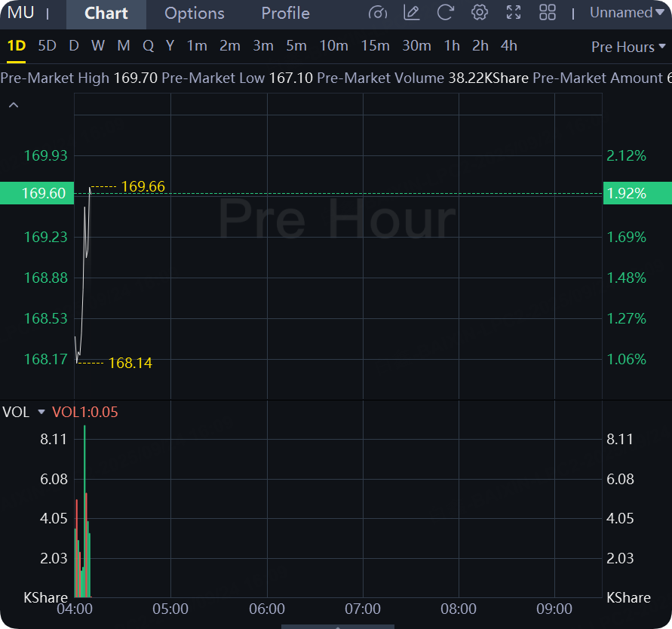Switch to the Profile tab
The width and height of the screenshot is (672, 629).
[285, 14]
